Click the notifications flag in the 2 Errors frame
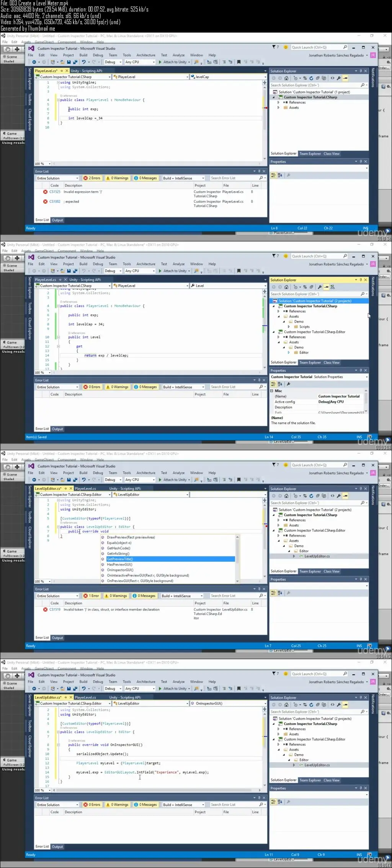392x868 pixels. (x=275, y=48)
